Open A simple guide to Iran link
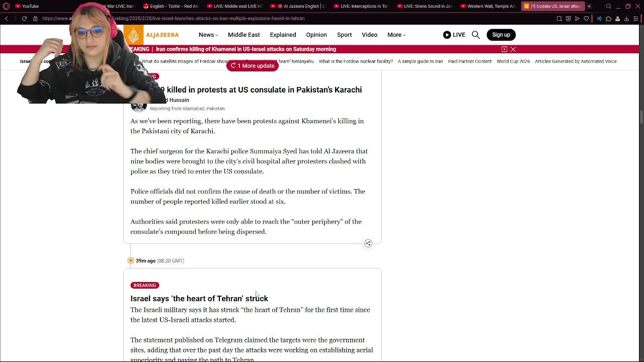 point(420,61)
